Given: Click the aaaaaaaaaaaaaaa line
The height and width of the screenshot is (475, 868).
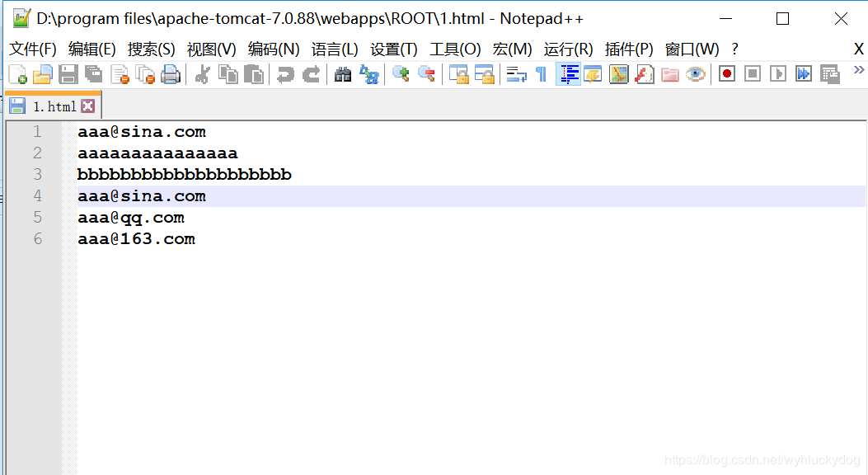Looking at the screenshot, I should click(x=157, y=153).
